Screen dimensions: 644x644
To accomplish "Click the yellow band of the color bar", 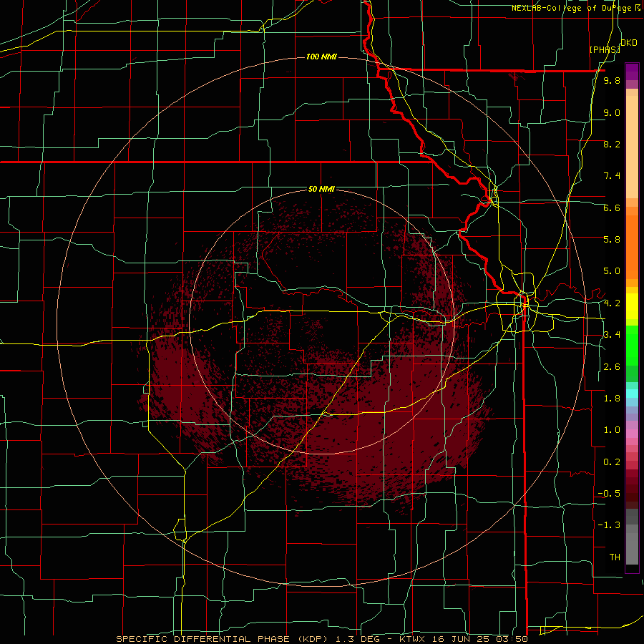I will click(632, 306).
